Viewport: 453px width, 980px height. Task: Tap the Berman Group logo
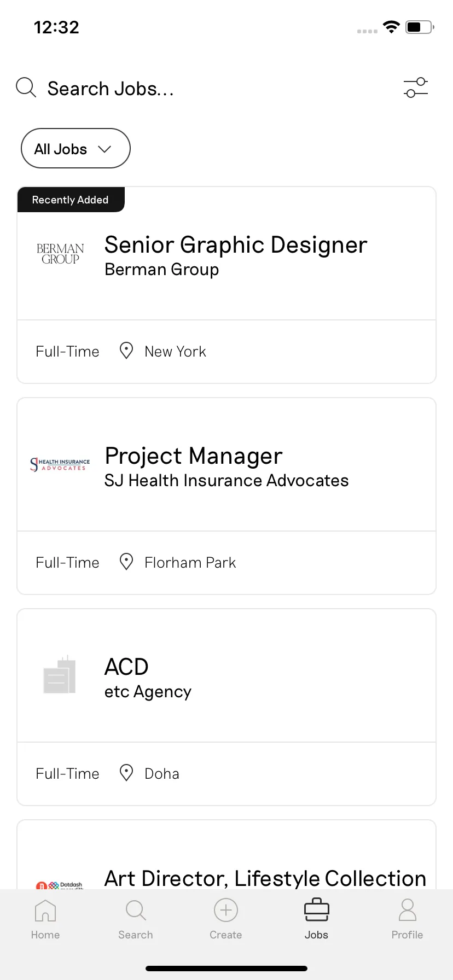click(x=60, y=254)
